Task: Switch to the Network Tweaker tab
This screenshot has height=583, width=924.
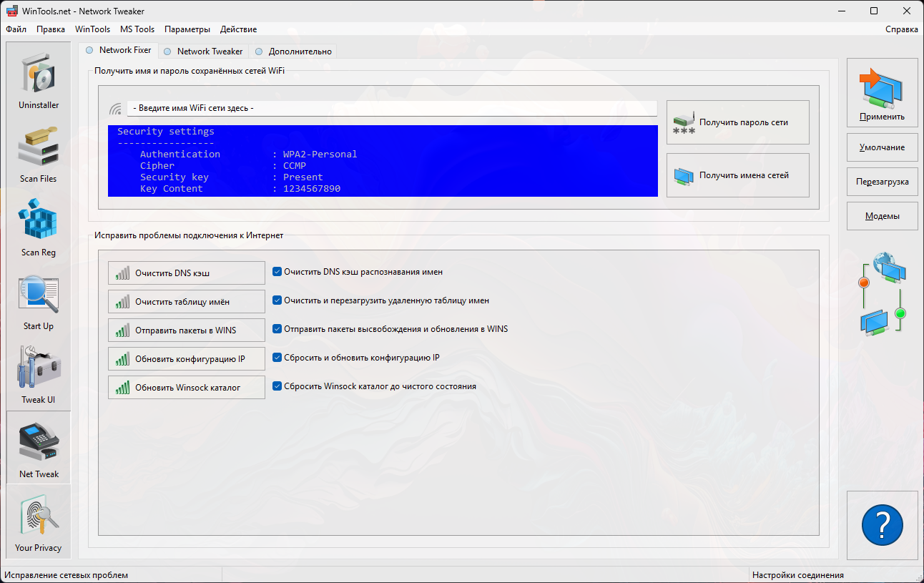Action: pos(203,52)
